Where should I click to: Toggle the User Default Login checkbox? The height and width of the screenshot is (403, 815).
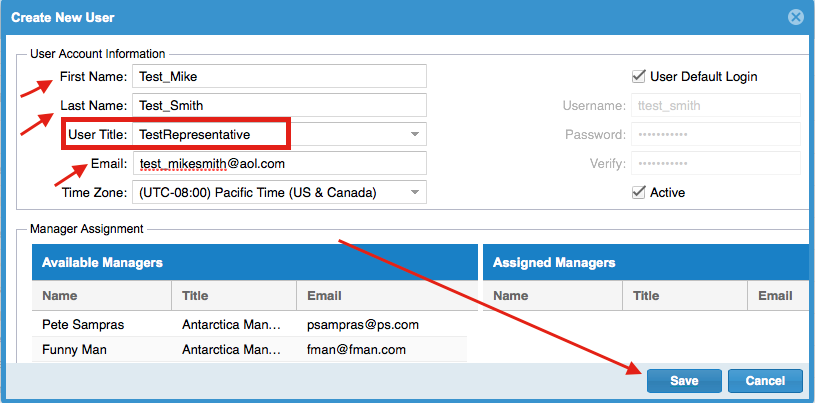638,76
